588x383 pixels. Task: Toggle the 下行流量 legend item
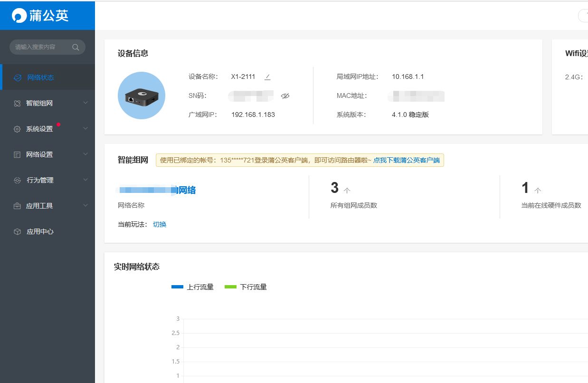click(246, 287)
